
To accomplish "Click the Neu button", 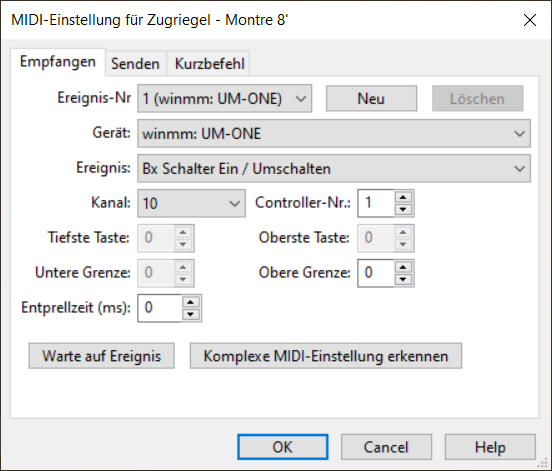I will coord(371,99).
